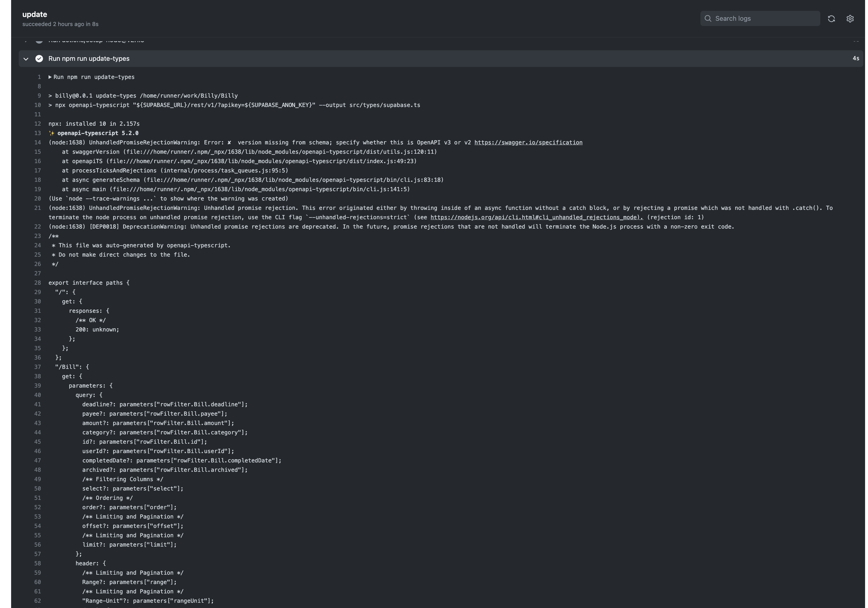Viewport: 868px width, 608px height.
Task: Open the swagger.io specification link
Action: pyautogui.click(x=528, y=142)
